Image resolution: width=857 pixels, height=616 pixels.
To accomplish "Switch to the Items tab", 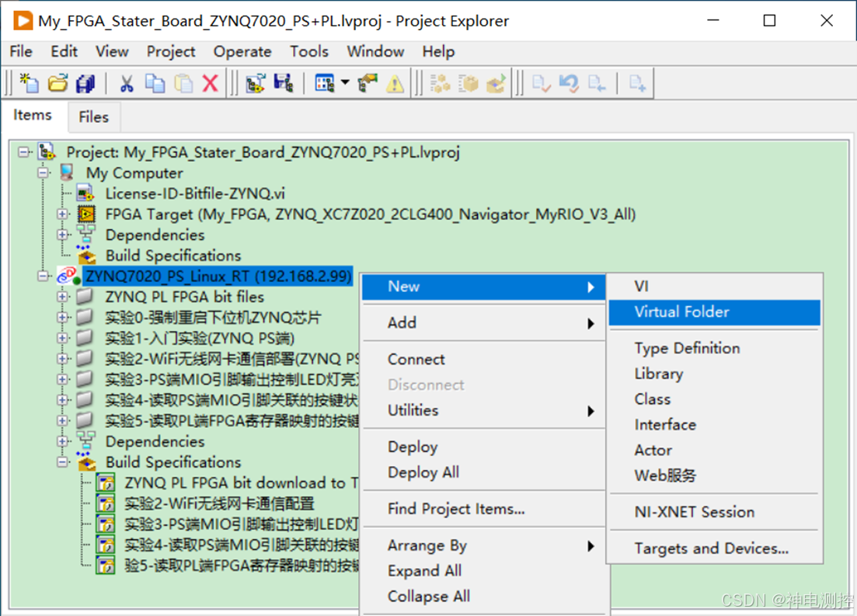I will point(33,115).
